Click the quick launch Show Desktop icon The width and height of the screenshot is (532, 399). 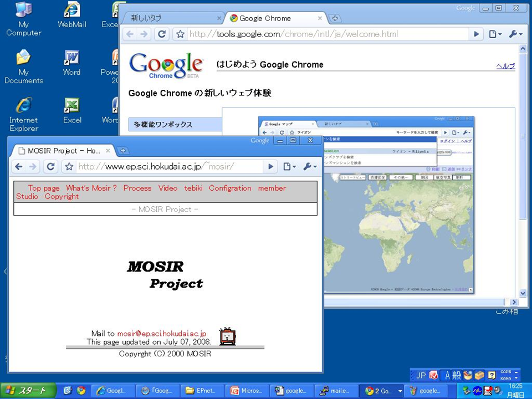pos(68,391)
